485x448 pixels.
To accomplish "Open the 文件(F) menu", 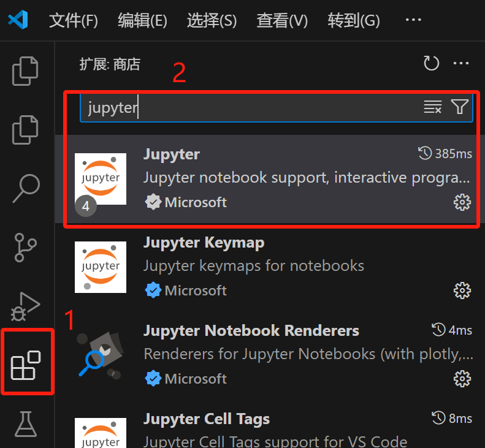I will pyautogui.click(x=74, y=20).
